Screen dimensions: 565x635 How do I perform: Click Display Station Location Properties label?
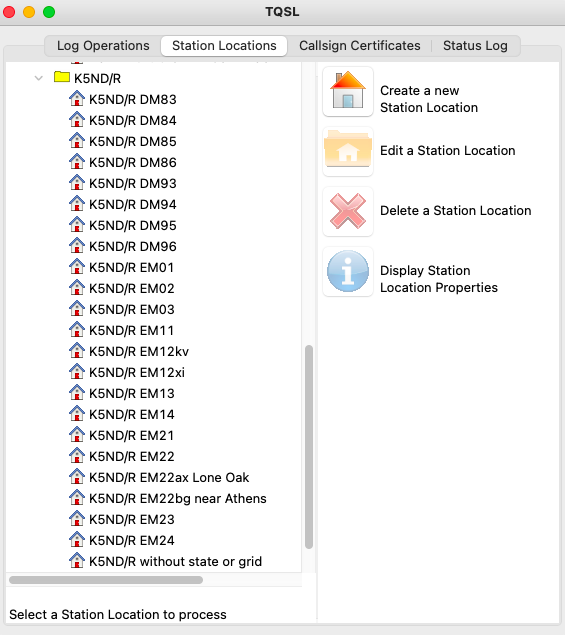pos(439,279)
